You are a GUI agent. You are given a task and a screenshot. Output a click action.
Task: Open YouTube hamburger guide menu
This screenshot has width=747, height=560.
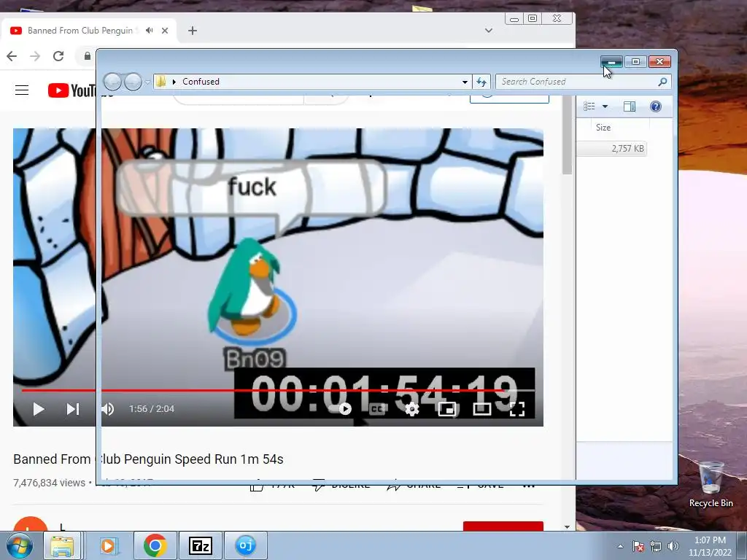pyautogui.click(x=22, y=90)
